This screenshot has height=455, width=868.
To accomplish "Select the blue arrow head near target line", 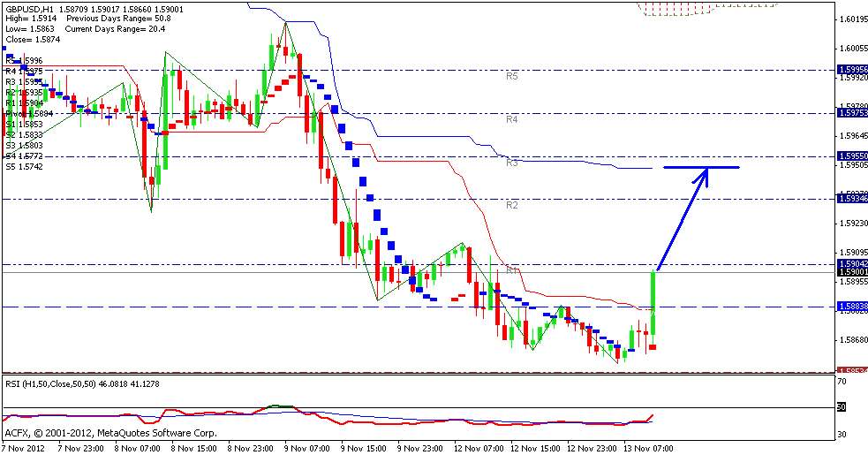I will click(x=703, y=175).
